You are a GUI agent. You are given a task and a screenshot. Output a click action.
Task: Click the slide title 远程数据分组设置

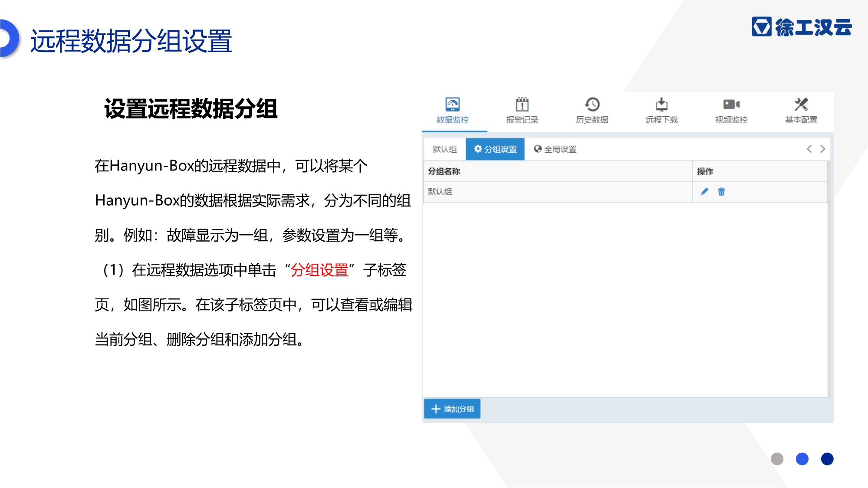pyautogui.click(x=132, y=41)
